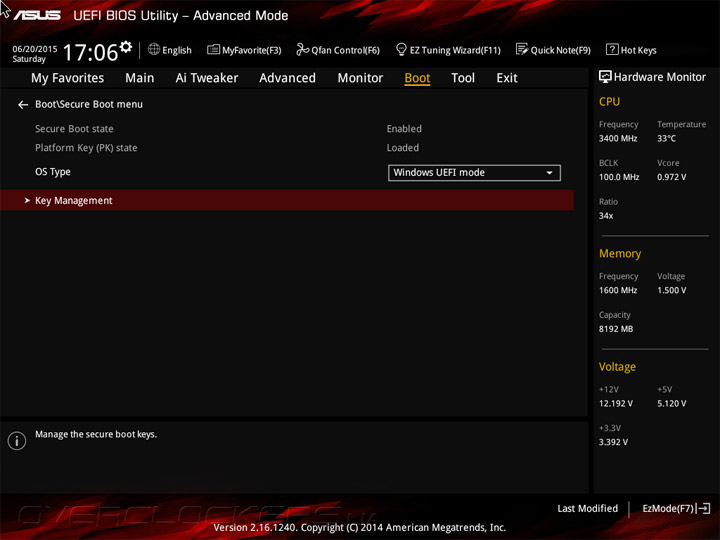Screen dimensions: 720x540
Task: Click the Boot\Secure Boot menu breadcrumb text
Action: click(89, 104)
